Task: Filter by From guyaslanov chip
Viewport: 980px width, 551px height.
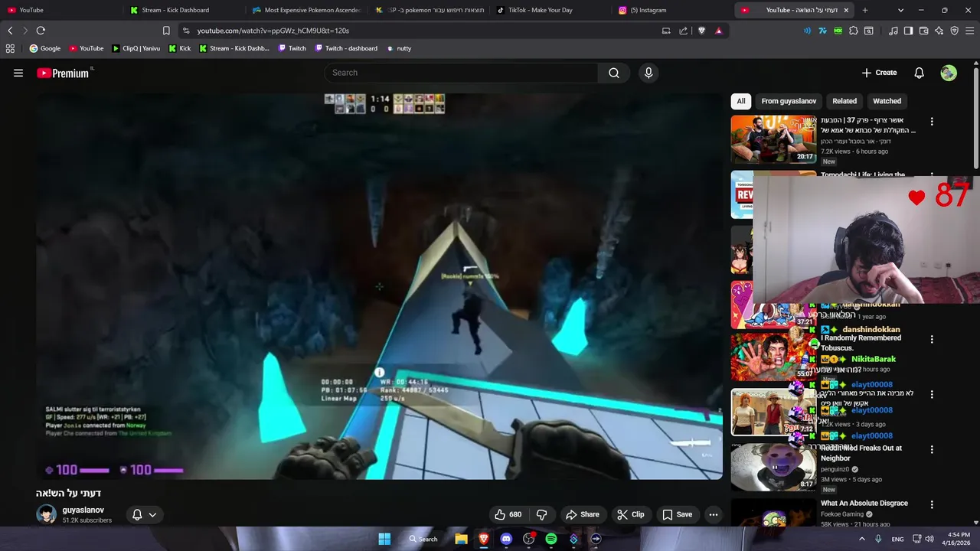Action: pos(789,101)
